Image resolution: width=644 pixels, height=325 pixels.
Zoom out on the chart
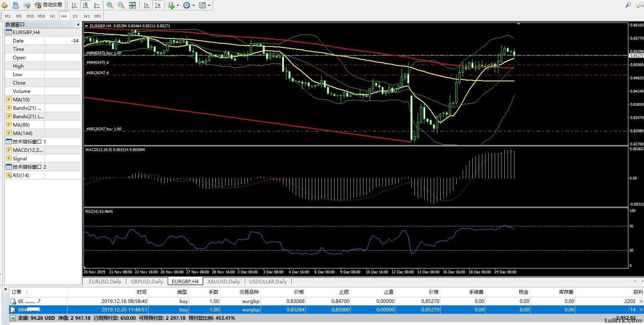coord(121,5)
